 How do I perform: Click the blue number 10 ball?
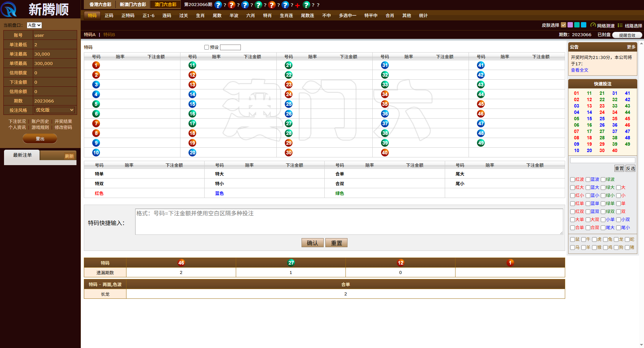96,153
